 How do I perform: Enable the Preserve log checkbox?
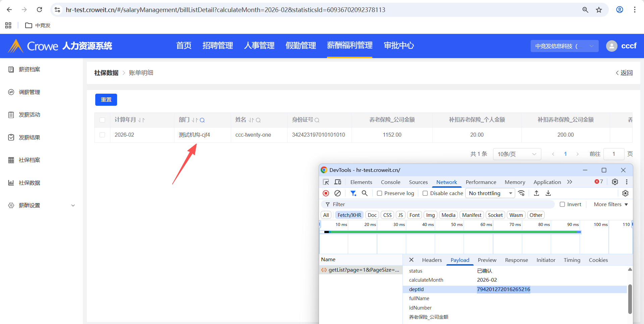point(380,193)
